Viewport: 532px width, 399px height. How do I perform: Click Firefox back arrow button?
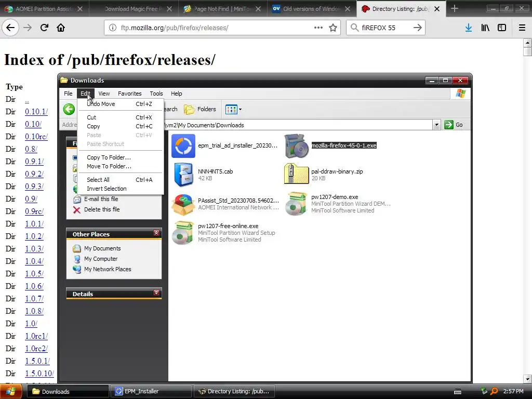pos(10,28)
